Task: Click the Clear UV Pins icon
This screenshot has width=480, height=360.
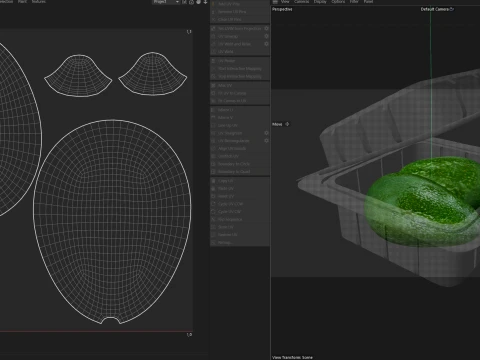Action: pos(214,19)
